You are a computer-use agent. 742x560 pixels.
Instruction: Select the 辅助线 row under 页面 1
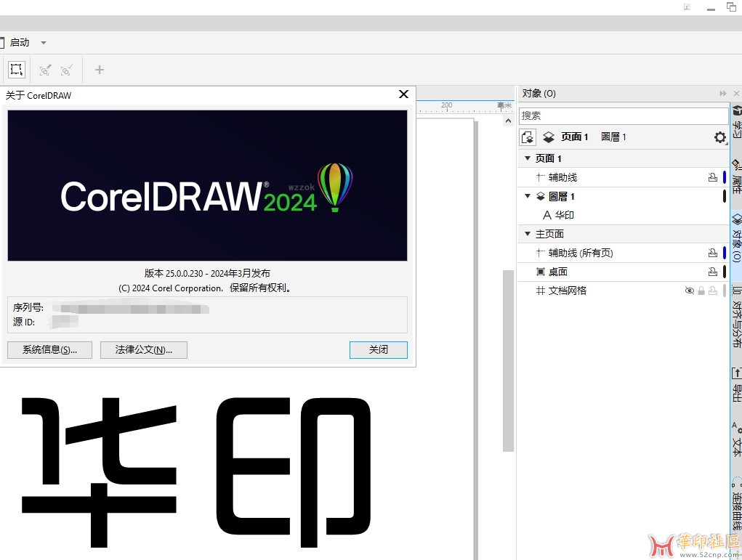(624, 177)
